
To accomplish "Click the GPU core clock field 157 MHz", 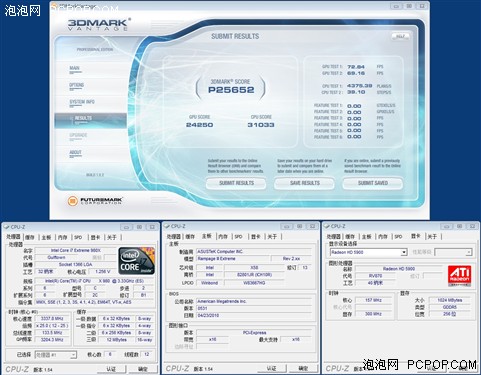I will [373, 300].
